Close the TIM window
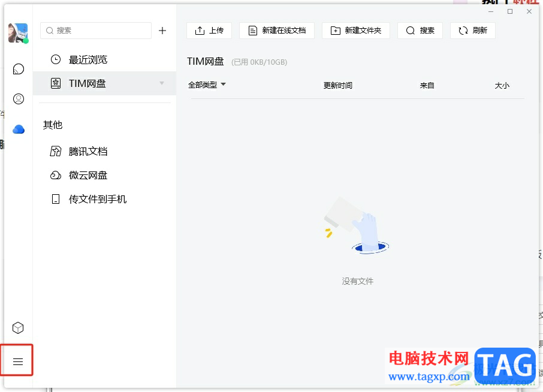The image size is (543, 392). pyautogui.click(x=529, y=11)
